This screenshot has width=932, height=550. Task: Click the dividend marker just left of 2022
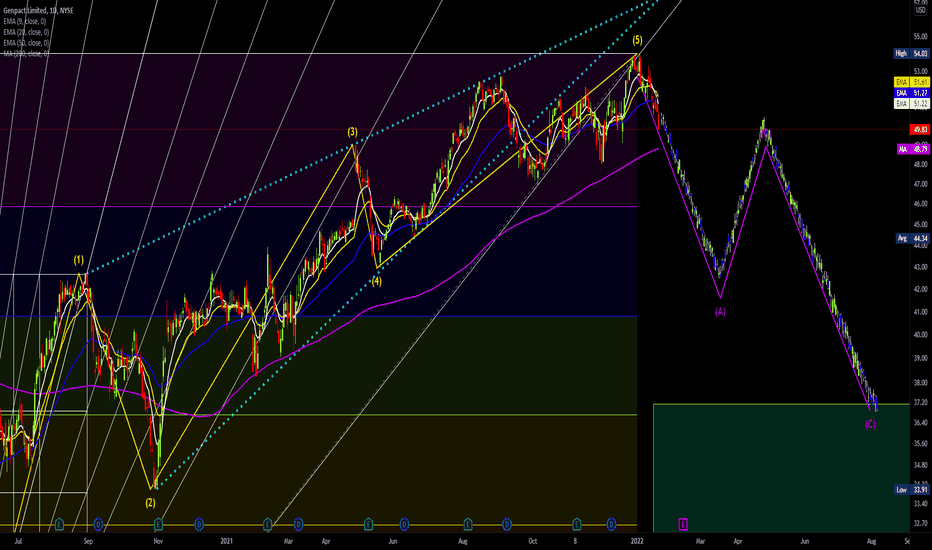coord(611,524)
